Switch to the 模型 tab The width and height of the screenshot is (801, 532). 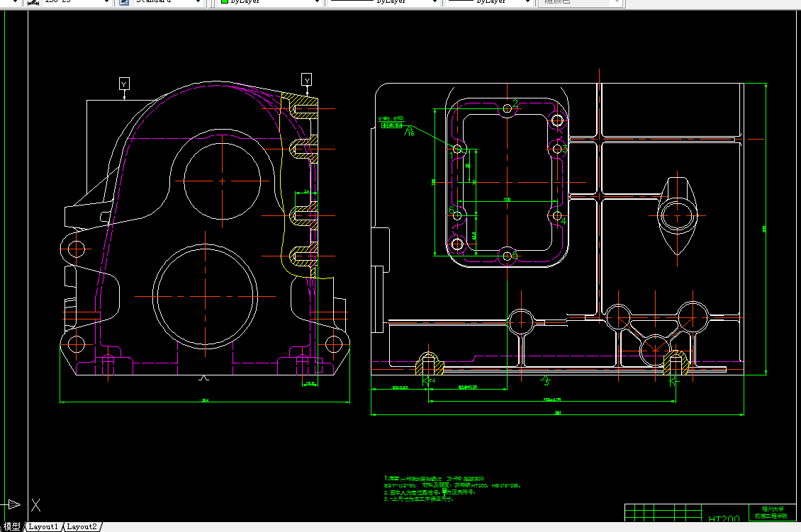pyautogui.click(x=12, y=526)
